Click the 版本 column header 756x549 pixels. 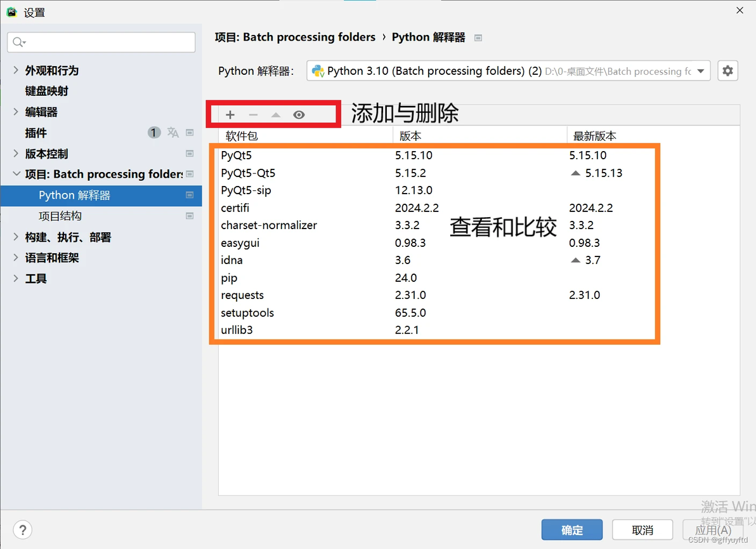pos(479,136)
